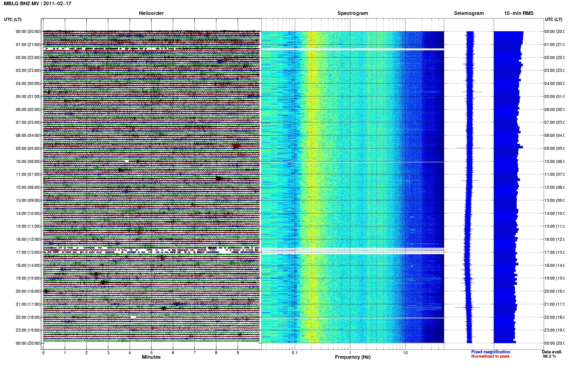Click the seismogram spike near 21:10
588x368 pixels.
click(468, 307)
